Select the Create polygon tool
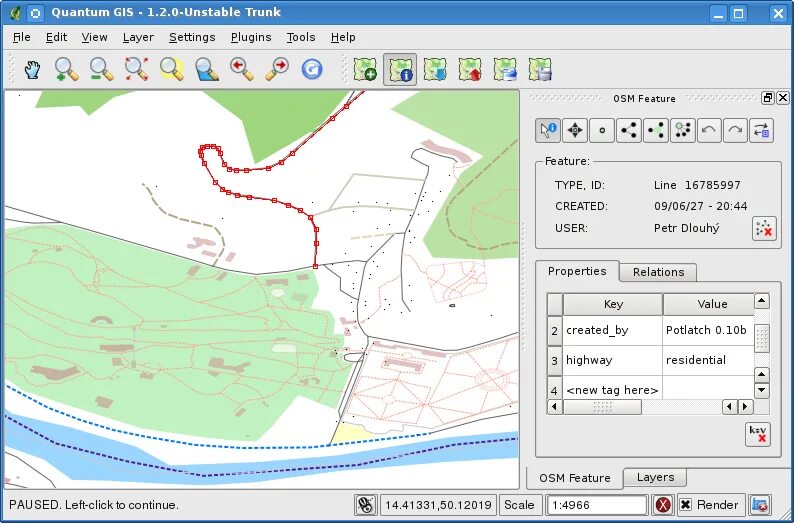The height and width of the screenshot is (523, 794). [x=656, y=130]
